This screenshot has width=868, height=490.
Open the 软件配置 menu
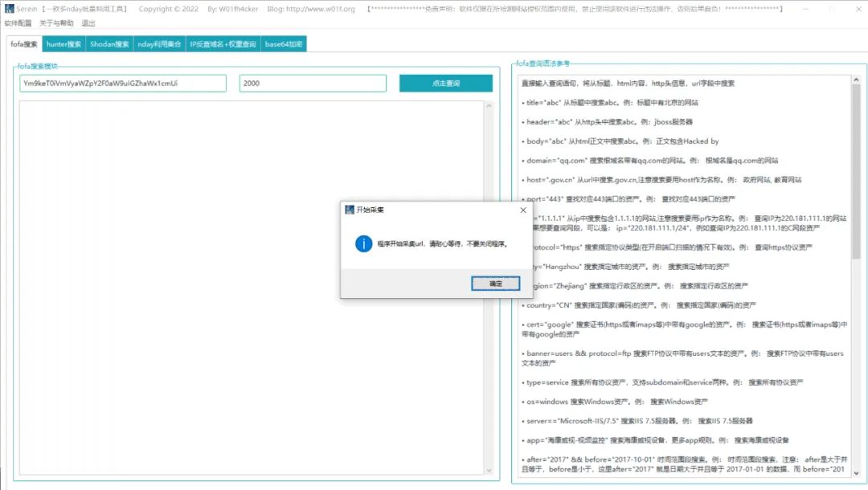point(18,23)
